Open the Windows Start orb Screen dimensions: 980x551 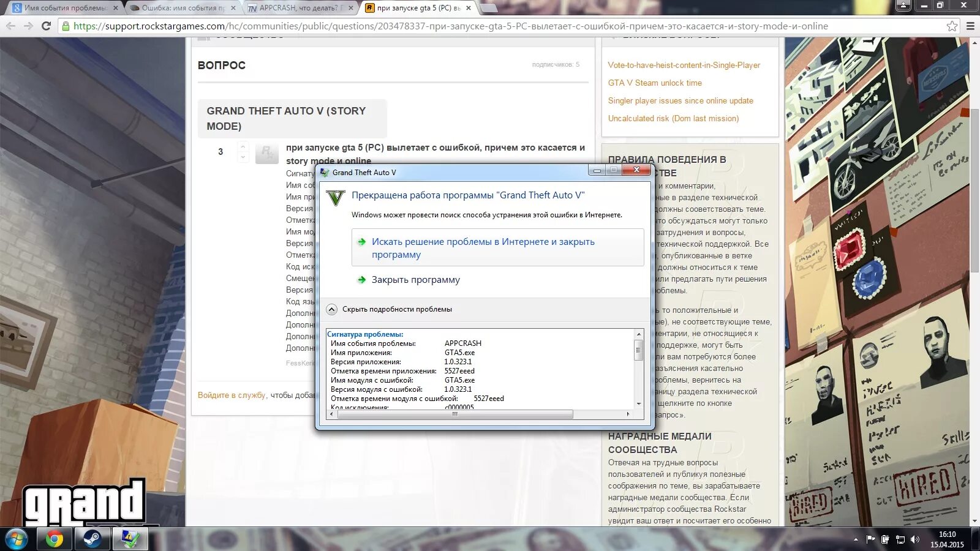pyautogui.click(x=17, y=539)
